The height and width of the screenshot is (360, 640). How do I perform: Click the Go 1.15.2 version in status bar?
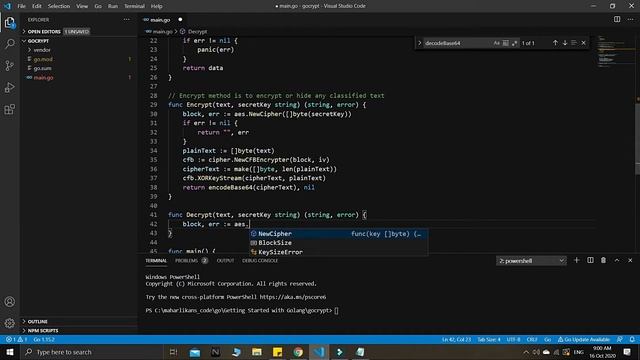pos(44,339)
